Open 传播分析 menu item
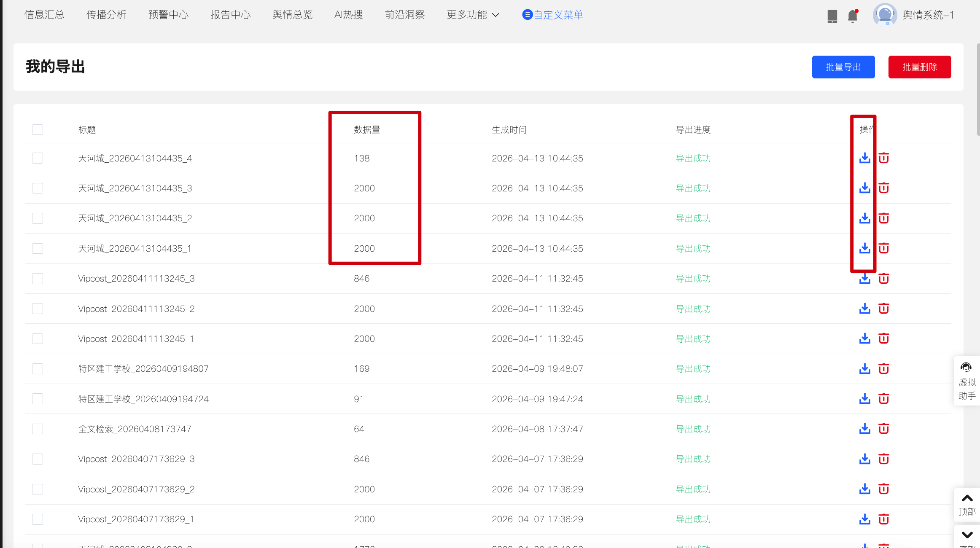980x548 pixels. 106,15
